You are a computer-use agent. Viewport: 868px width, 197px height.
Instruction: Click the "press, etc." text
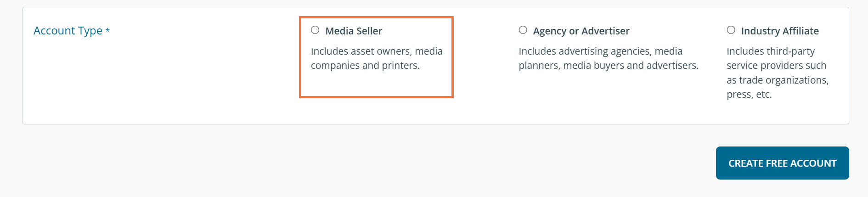[749, 95]
